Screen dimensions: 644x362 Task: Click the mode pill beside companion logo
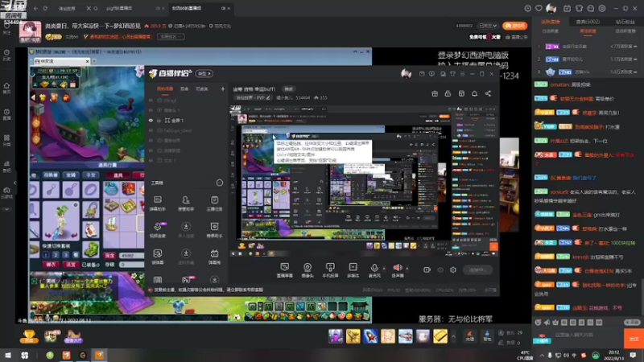(x=204, y=73)
